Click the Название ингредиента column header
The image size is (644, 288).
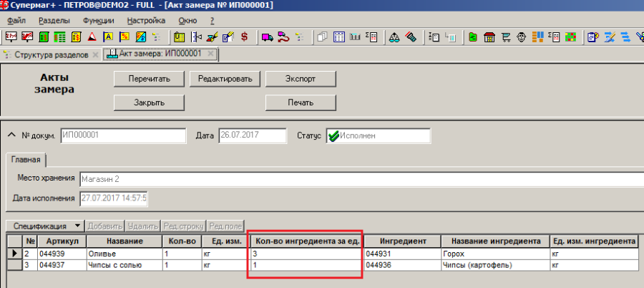pos(495,241)
